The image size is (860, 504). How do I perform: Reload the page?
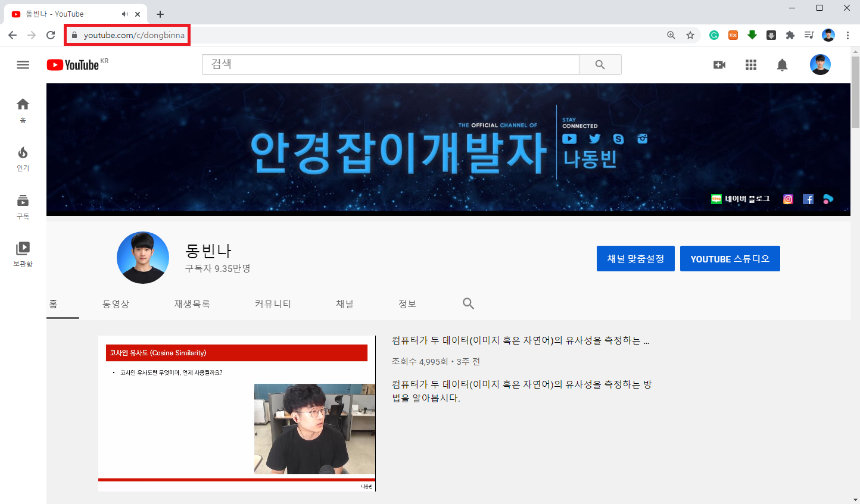pyautogui.click(x=51, y=35)
